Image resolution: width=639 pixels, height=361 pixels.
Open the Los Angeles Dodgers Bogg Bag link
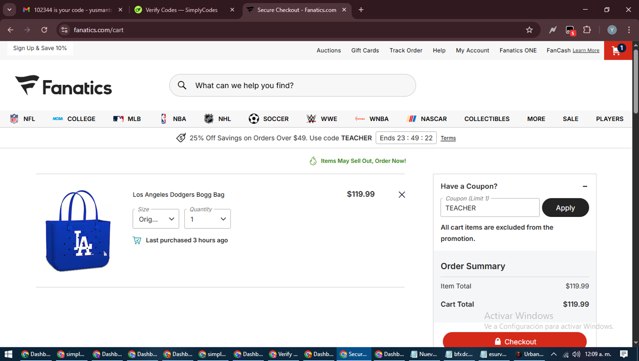tap(178, 195)
